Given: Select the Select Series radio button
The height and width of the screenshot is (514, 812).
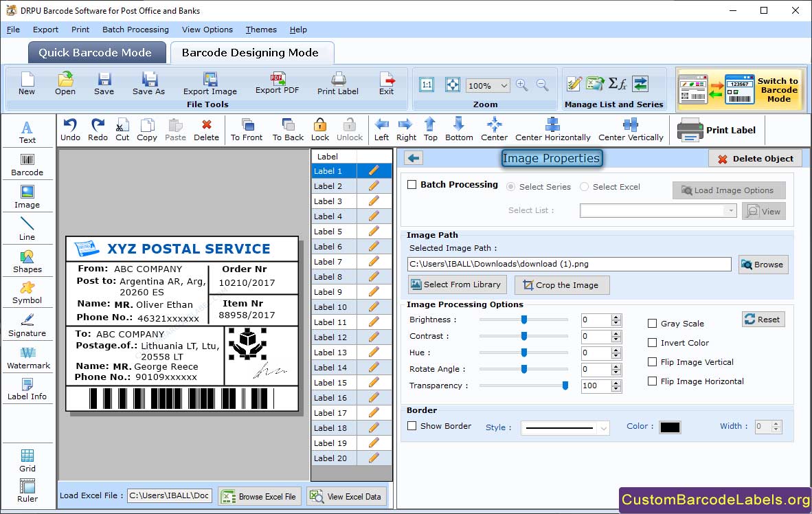Looking at the screenshot, I should (x=510, y=186).
